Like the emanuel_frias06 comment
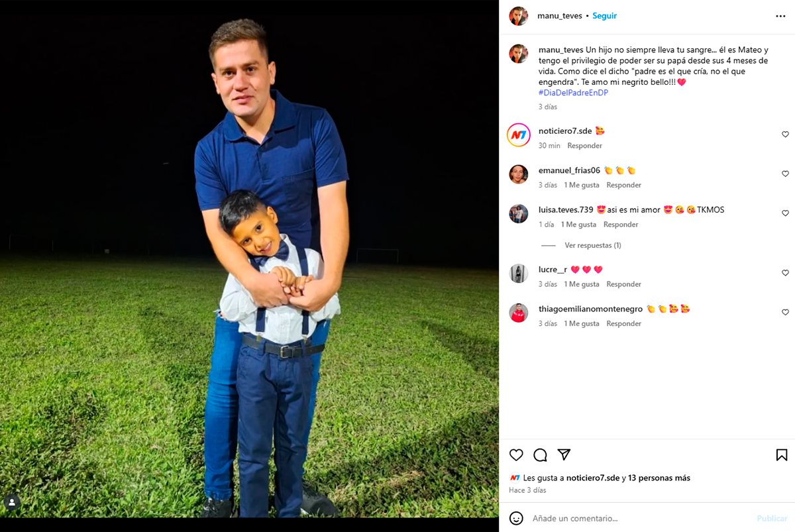Viewport: 795px width, 532px height. point(785,174)
